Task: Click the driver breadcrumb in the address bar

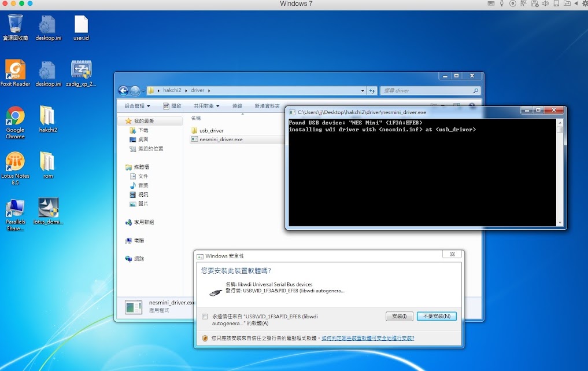Action: 198,90
